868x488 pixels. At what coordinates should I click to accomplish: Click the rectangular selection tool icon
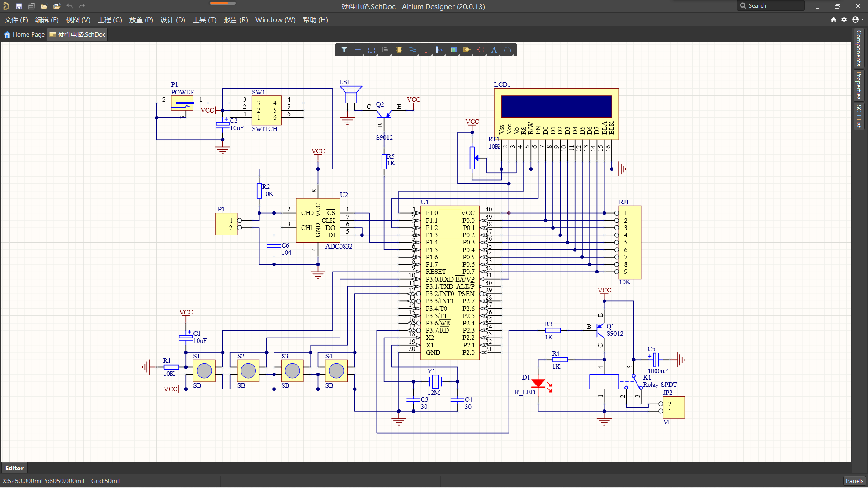point(371,50)
